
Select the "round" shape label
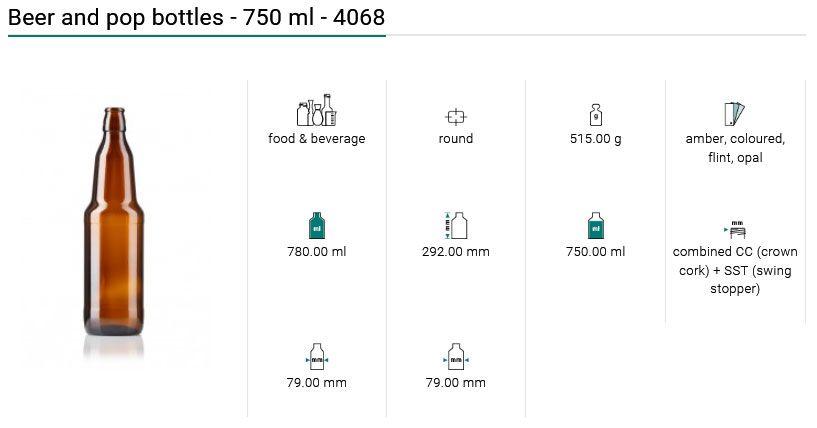(455, 139)
